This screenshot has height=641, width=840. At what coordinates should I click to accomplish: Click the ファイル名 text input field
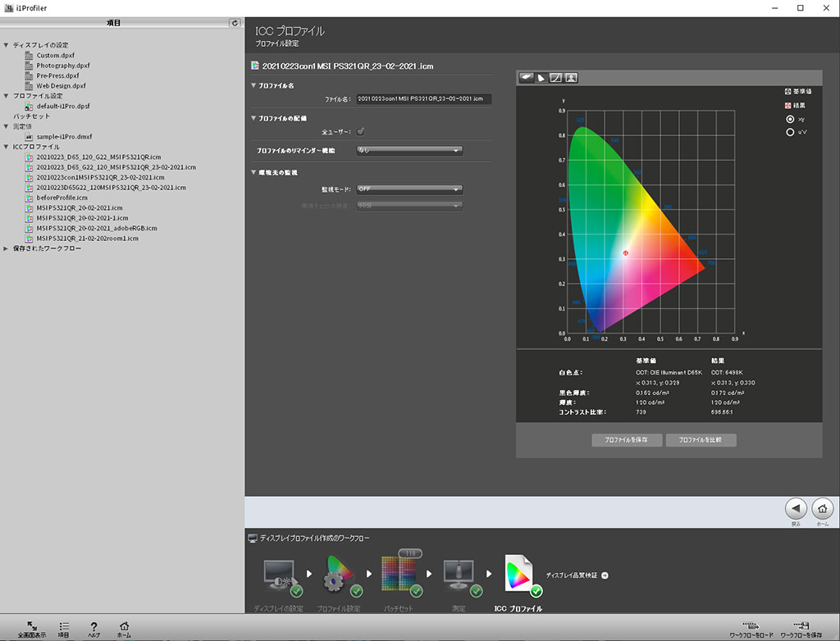pyautogui.click(x=422, y=98)
